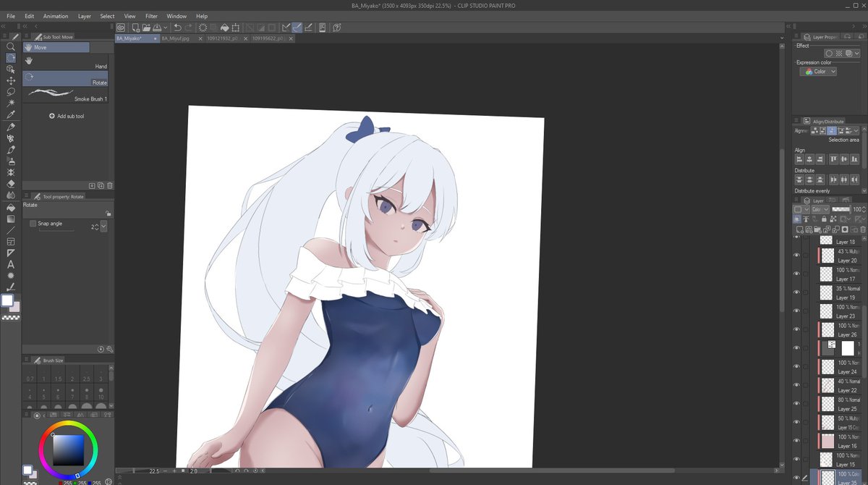Select the Lasso selection tool
The image size is (868, 485).
(x=11, y=92)
